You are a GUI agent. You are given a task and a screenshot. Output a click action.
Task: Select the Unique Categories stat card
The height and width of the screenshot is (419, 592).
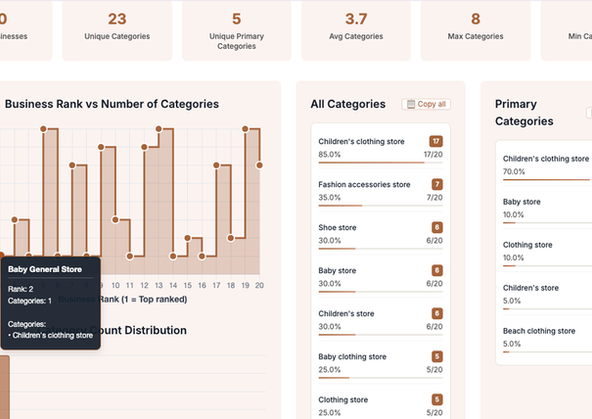[117, 30]
